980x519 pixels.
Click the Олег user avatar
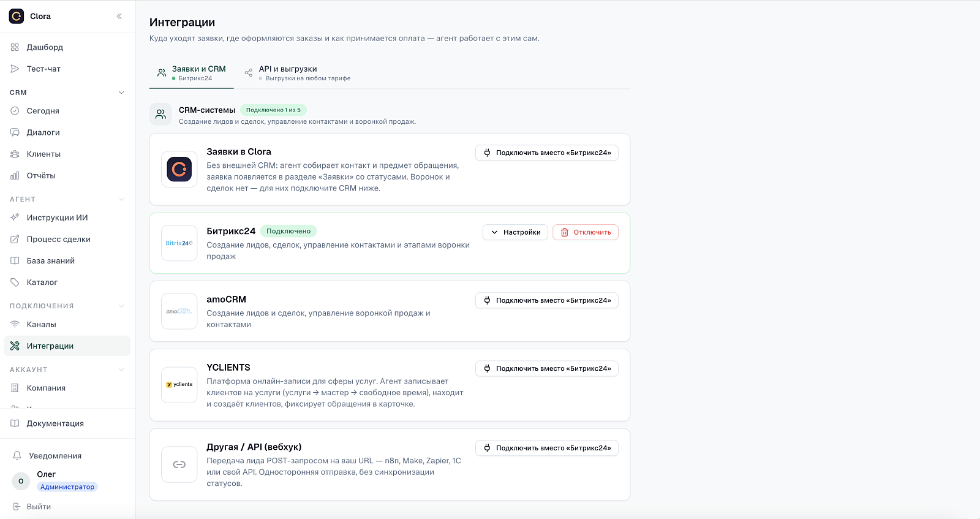21,481
